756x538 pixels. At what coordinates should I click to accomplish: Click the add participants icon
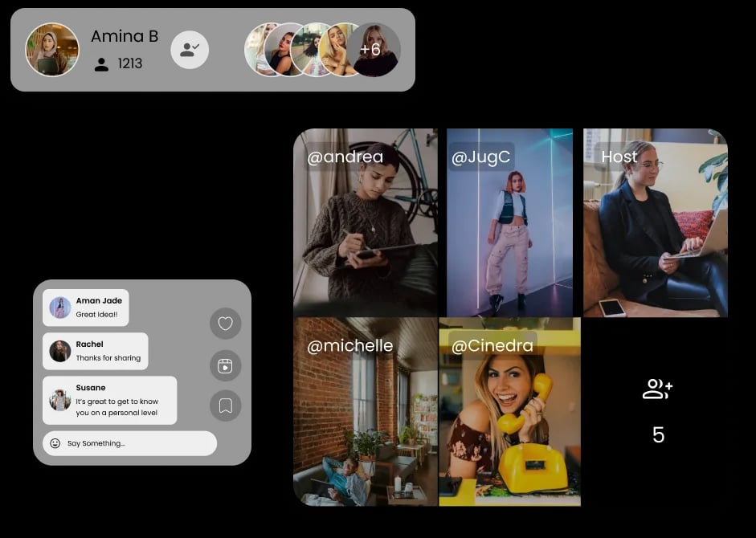click(x=657, y=390)
